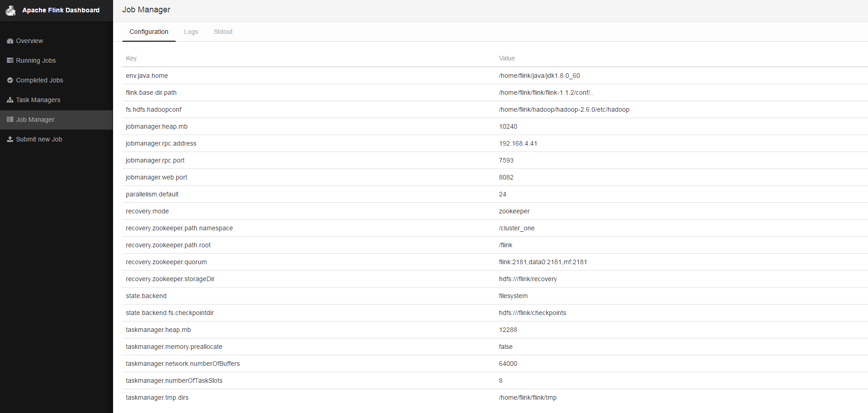The image size is (868, 413).
Task: Select the taskmanager.network.numberOfBuffers key
Action: tap(183, 364)
